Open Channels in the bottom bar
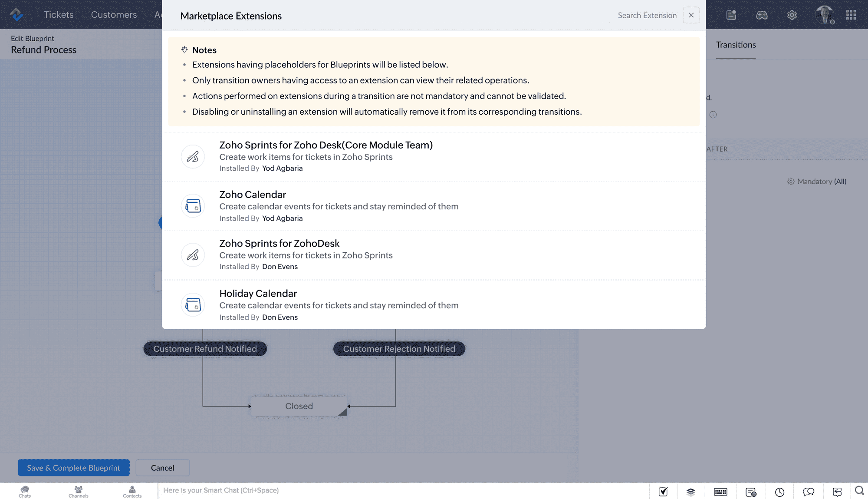Viewport: 868px width, 499px height. [79, 492]
